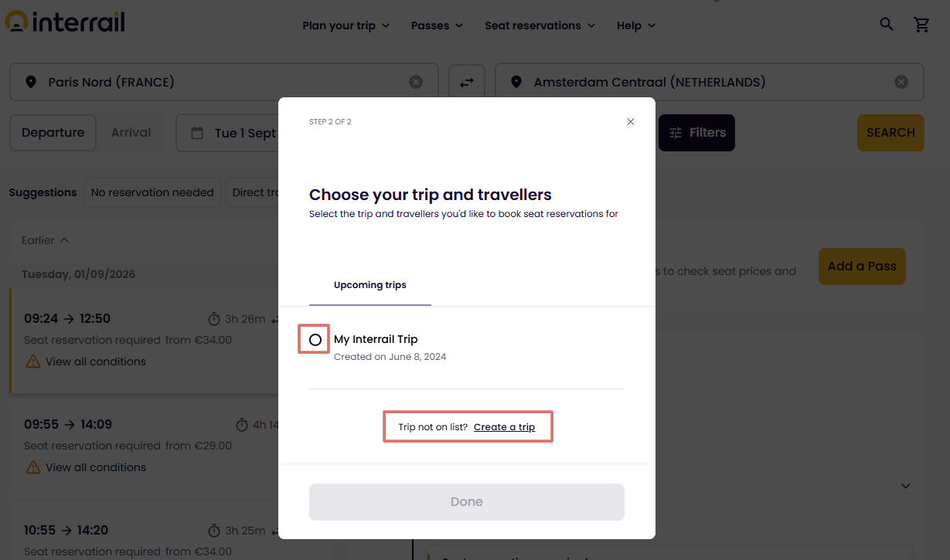Viewport: 950px width, 560px height.
Task: Expand Earlier train results
Action: click(46, 240)
